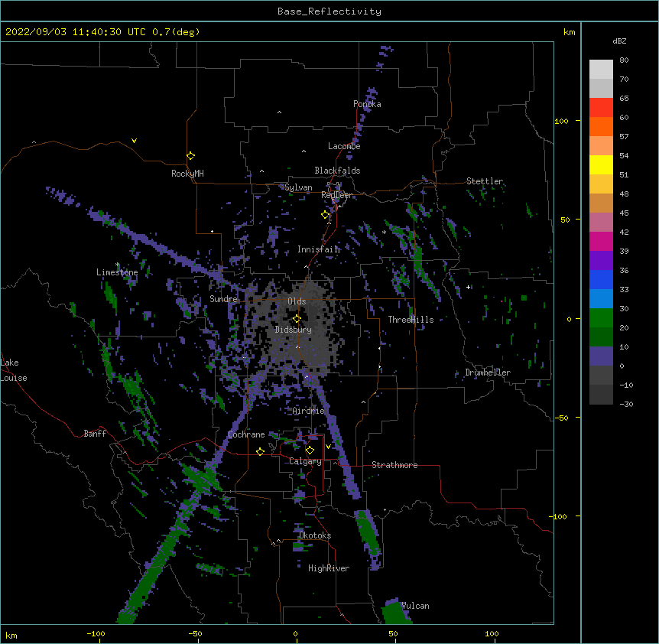This screenshot has width=659, height=644.
Task: Click the Calgary map label
Action: coord(305,461)
